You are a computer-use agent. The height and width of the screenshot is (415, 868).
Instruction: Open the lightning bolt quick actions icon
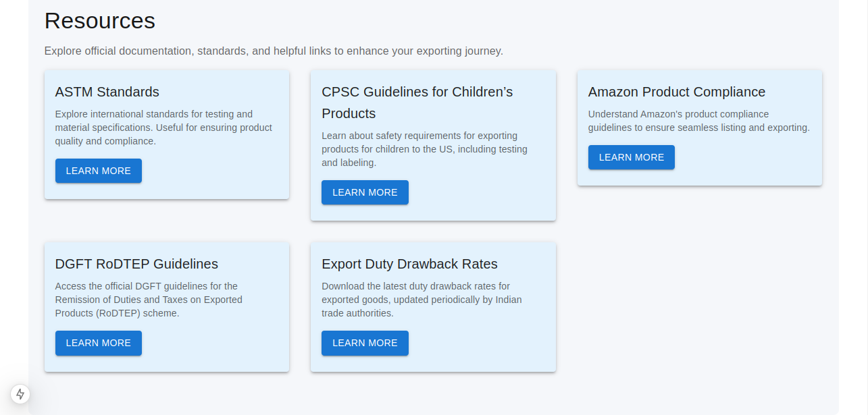pyautogui.click(x=20, y=394)
